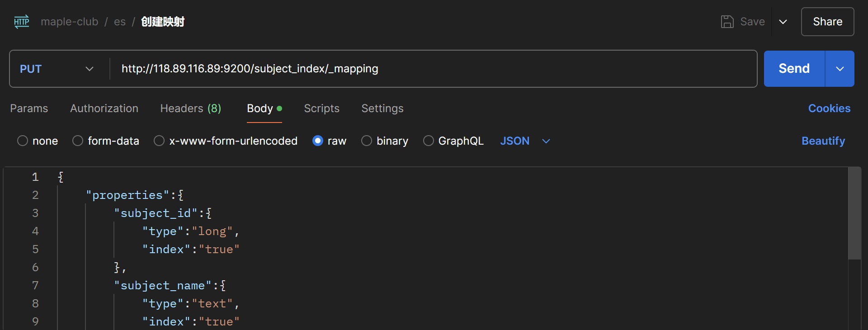Click the "text" value on line 8

pos(212,304)
